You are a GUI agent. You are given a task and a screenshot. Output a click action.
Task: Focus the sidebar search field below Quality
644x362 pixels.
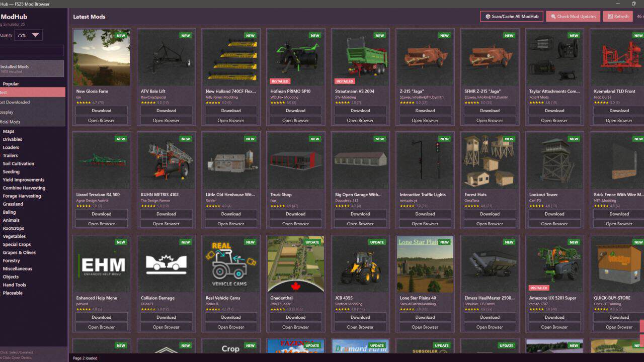click(32, 50)
